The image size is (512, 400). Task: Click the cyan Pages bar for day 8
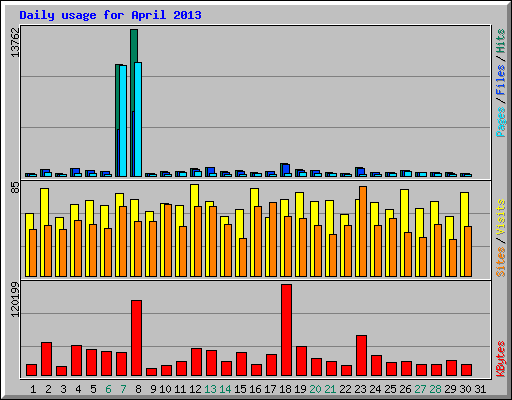pos(138,119)
